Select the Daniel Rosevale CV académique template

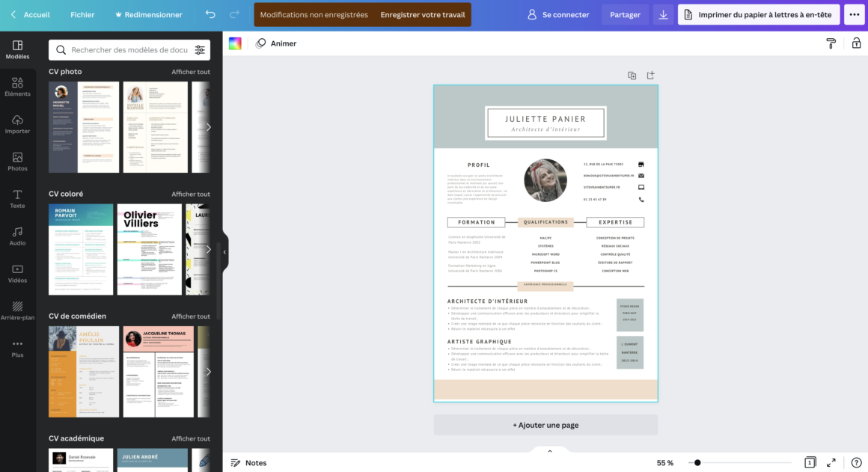click(x=81, y=460)
